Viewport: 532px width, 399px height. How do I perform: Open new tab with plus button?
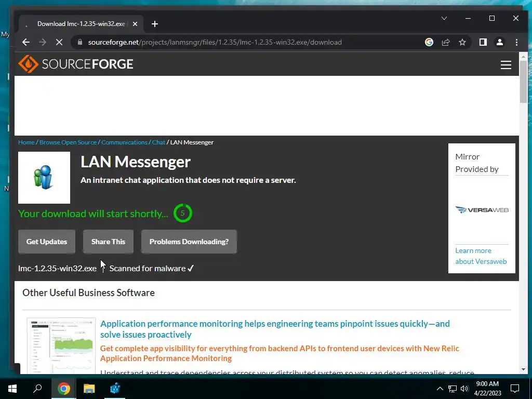point(155,24)
